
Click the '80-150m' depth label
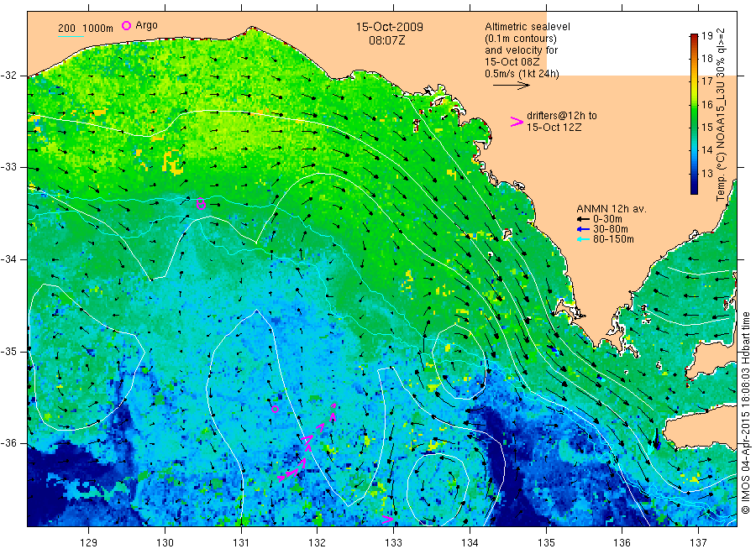click(x=613, y=239)
